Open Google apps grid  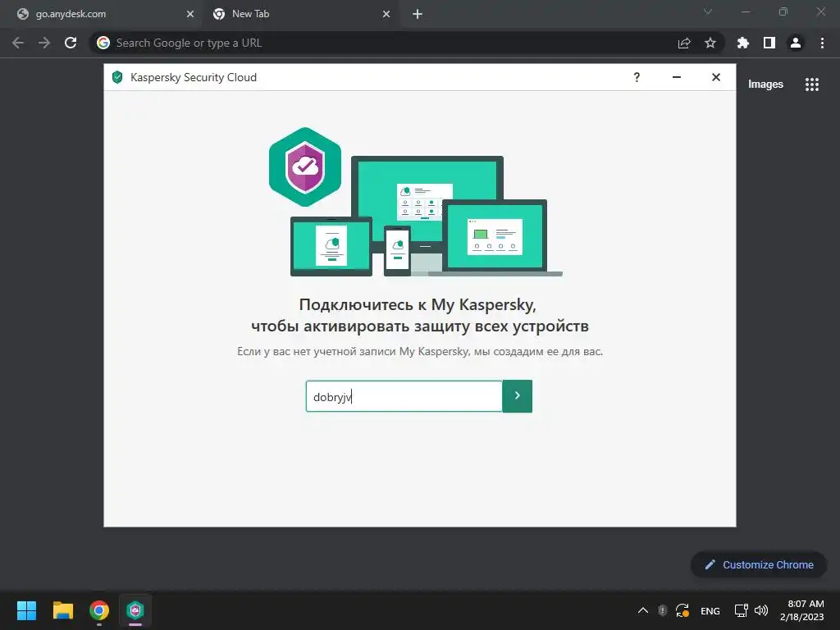tap(811, 84)
